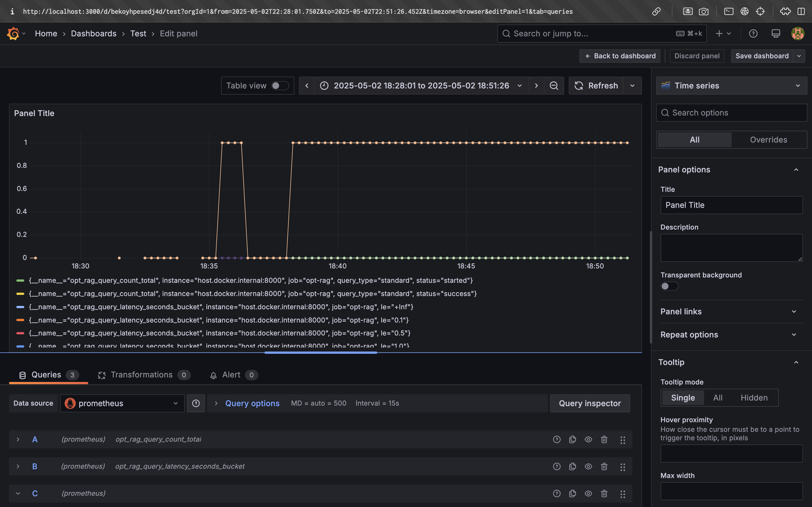Expand query A's row chevron
This screenshot has height=507, width=812.
pos(18,439)
